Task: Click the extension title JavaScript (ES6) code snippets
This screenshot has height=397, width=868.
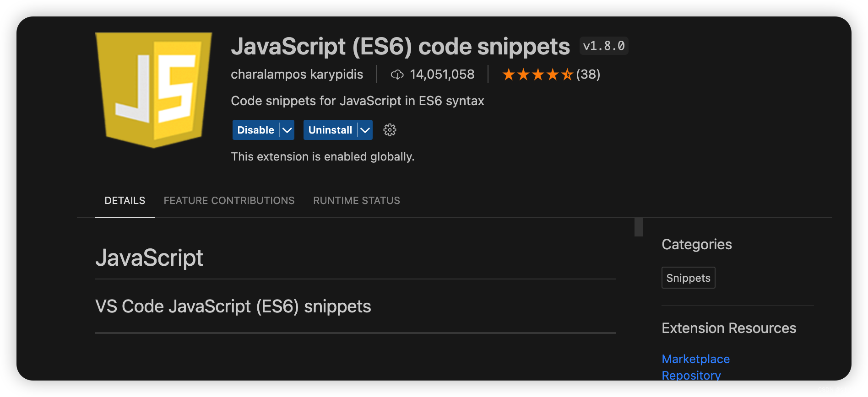Action: (401, 47)
